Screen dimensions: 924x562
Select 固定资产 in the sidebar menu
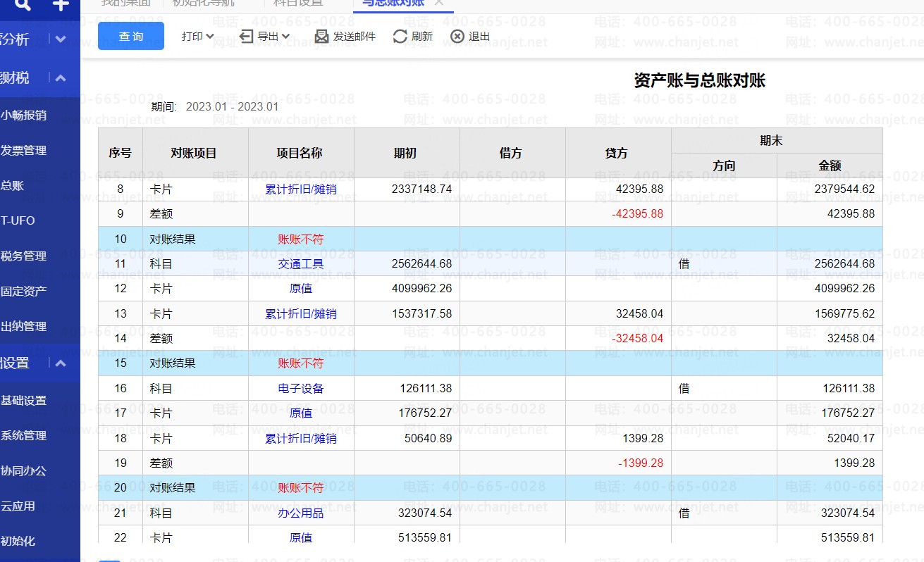24,291
